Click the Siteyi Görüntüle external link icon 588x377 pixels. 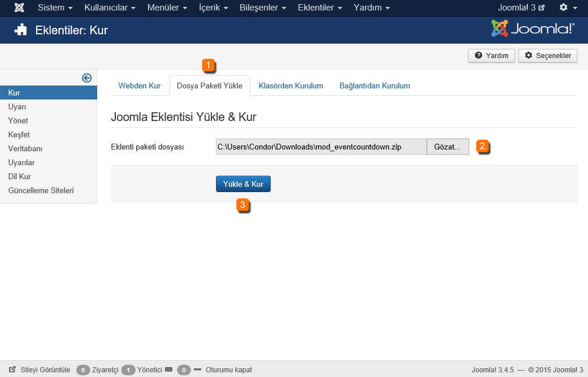(12, 369)
